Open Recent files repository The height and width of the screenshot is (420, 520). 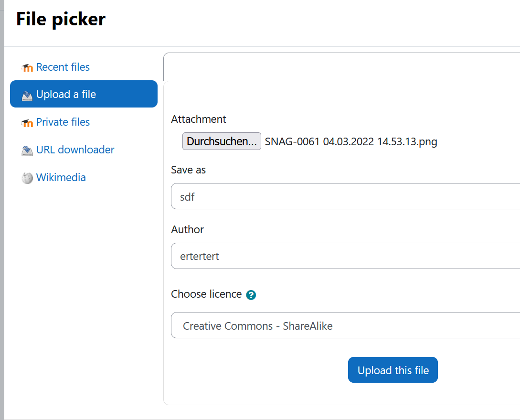[63, 67]
